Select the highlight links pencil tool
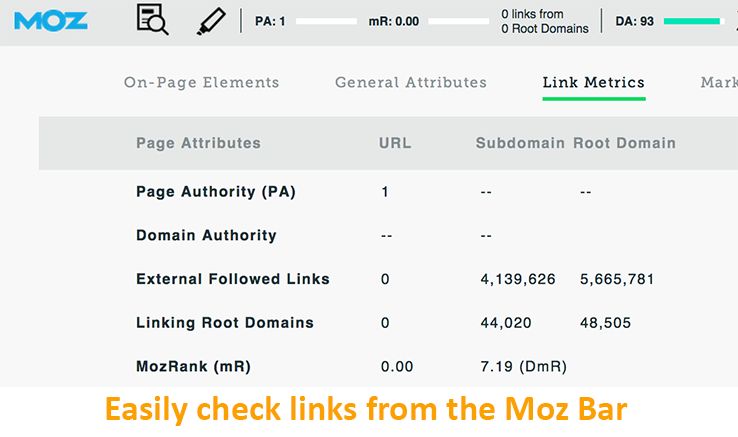The image size is (738, 437). tap(211, 20)
